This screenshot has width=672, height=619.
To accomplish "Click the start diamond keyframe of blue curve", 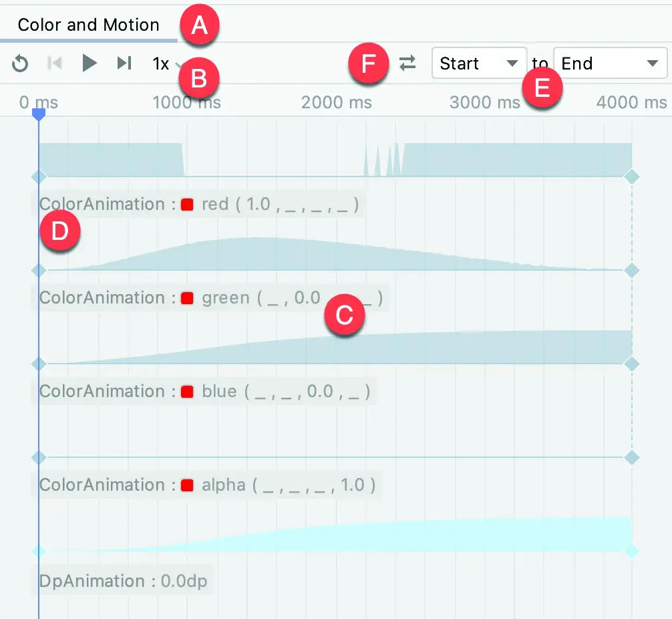I will pyautogui.click(x=39, y=458).
